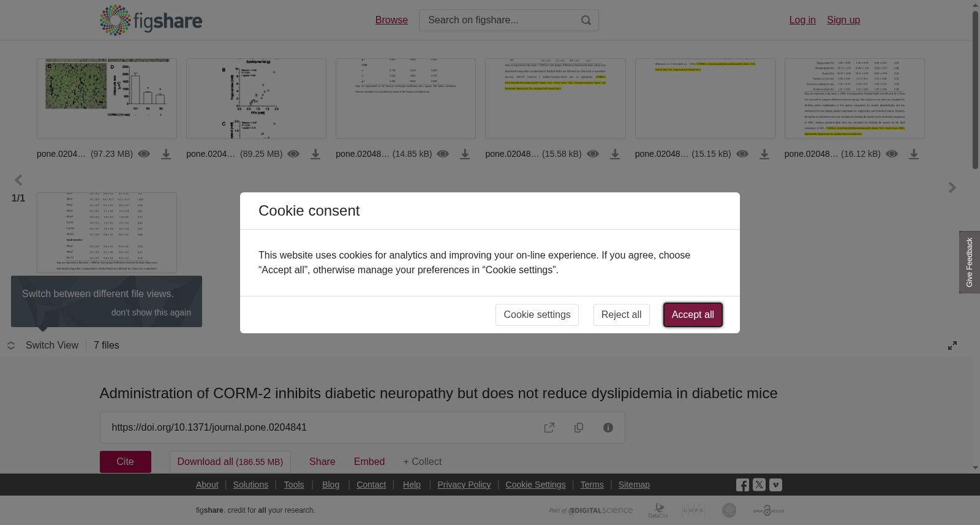Enter fullscreen file viewer icon
This screenshot has height=525, width=980.
pos(952,346)
